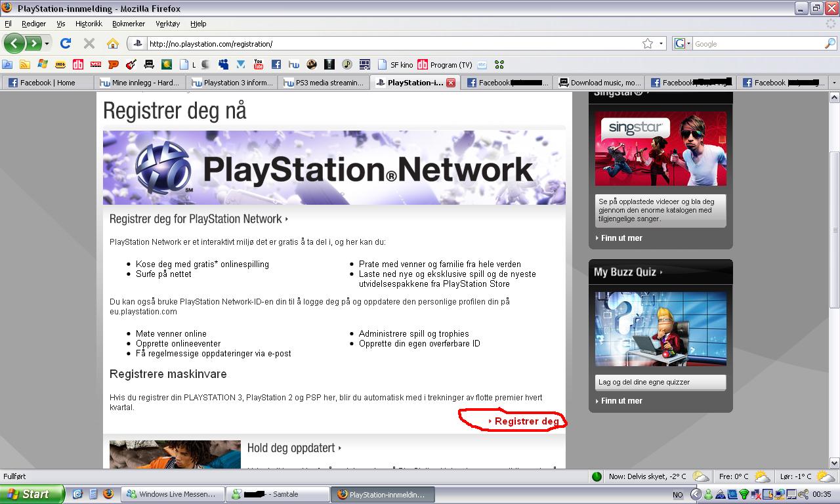
Task: Close the PlayStation-i... tab
Action: tap(451, 83)
